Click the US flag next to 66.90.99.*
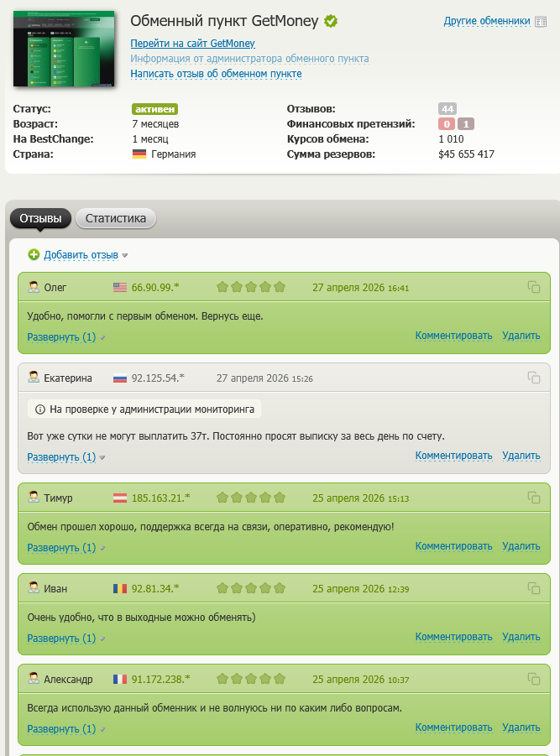Screen dimensions: 560x756 pyautogui.click(x=120, y=287)
